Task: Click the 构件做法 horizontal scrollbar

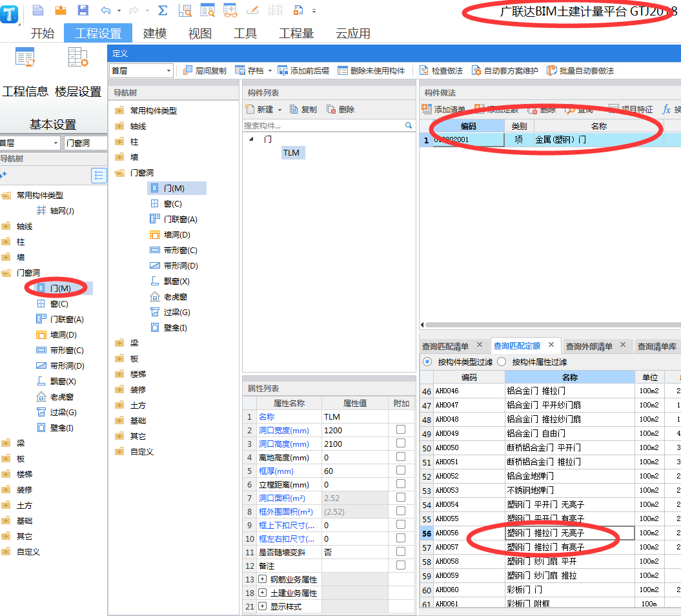Action: point(553,325)
